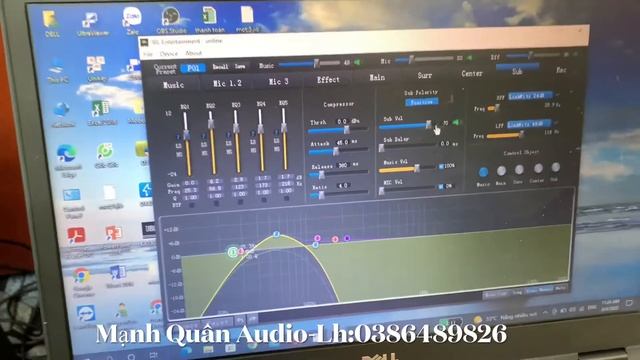Image resolution: width=640 pixels, height=360 pixels.
Task: Click the Save preset button
Action: 240,66
